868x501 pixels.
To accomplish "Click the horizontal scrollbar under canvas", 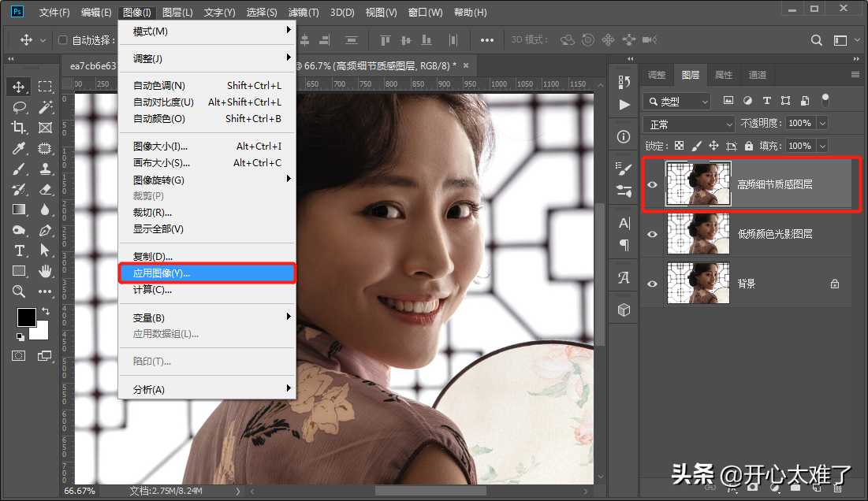I will click(430, 491).
